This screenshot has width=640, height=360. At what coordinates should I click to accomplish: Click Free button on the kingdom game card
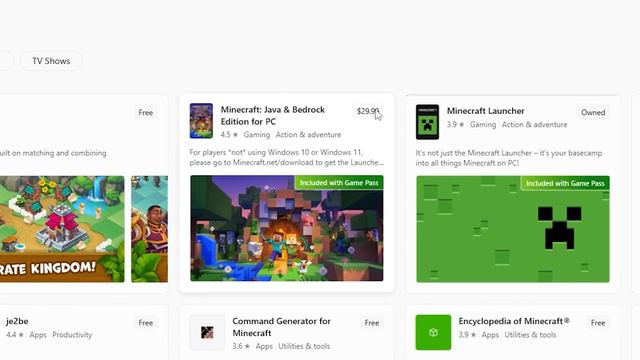[x=146, y=113]
